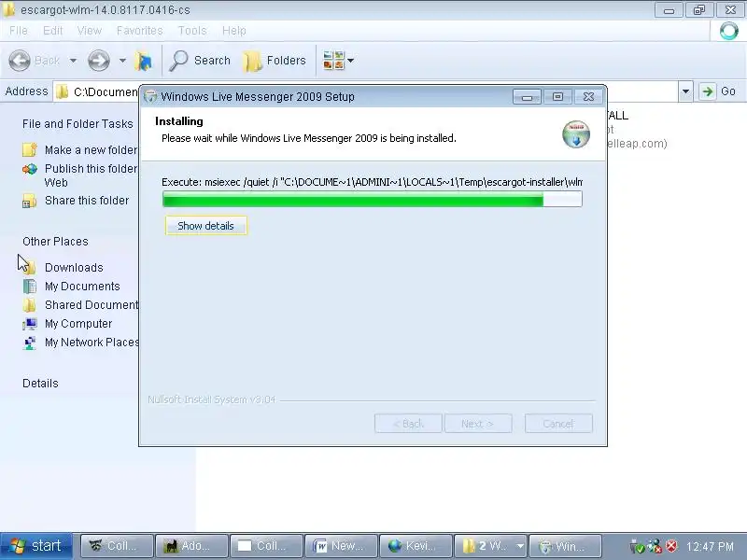Click the Explorer Back arrow icon

pos(20,61)
